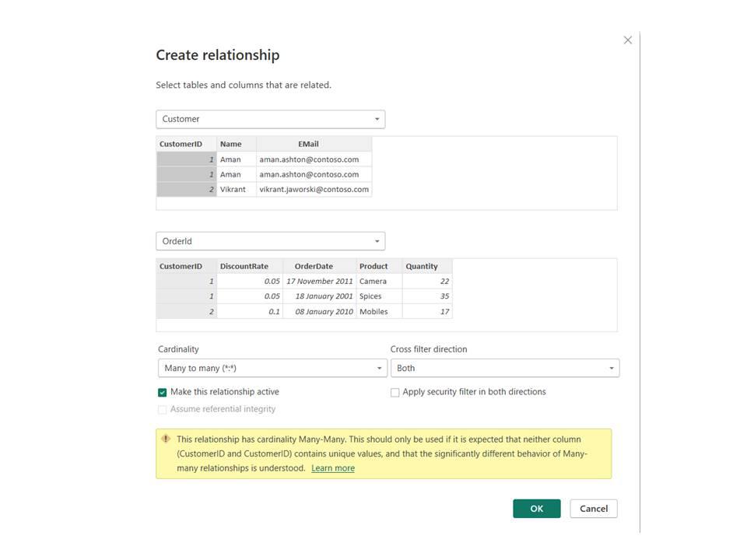Click the Assume referential integrity checkbox
Screen dimensions: 747x560
[x=163, y=410]
